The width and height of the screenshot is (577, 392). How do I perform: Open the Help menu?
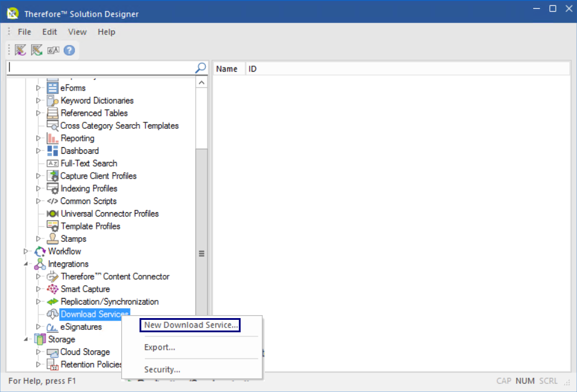[x=106, y=32]
